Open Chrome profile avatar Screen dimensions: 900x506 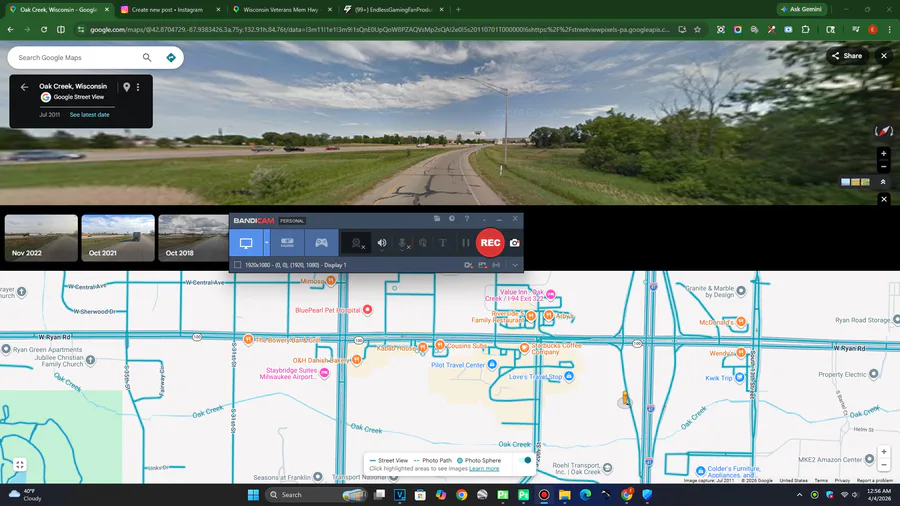click(872, 29)
